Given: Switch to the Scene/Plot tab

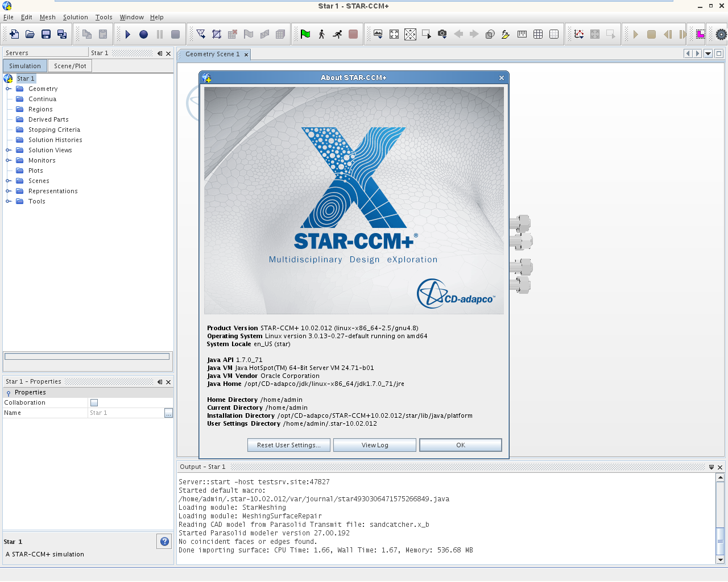Looking at the screenshot, I should click(70, 66).
